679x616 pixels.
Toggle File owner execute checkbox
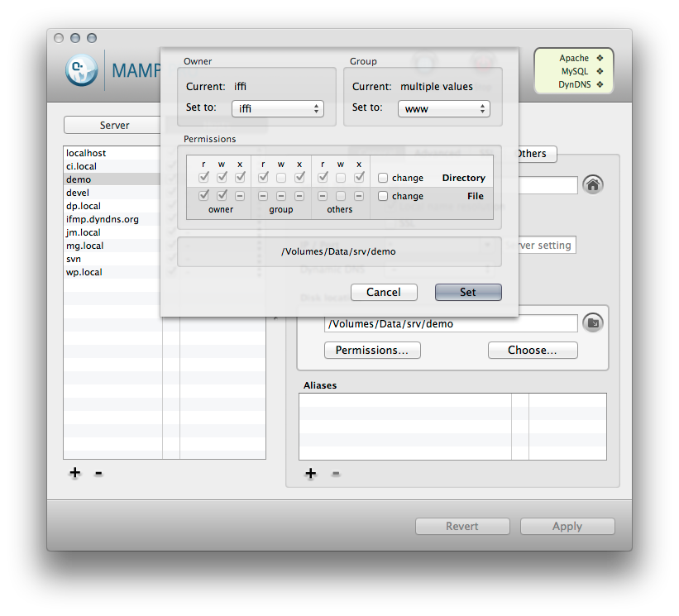[x=240, y=196]
